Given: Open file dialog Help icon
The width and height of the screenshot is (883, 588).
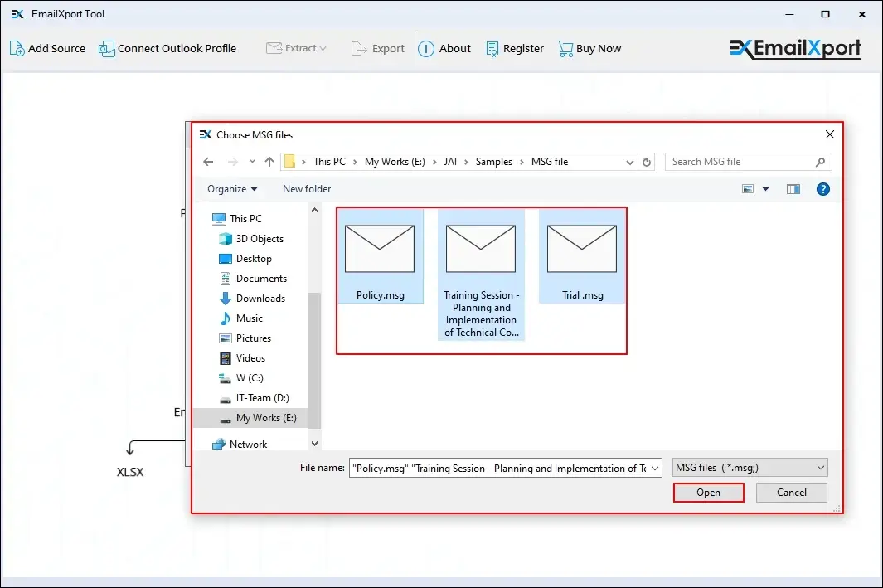Looking at the screenshot, I should [x=823, y=189].
